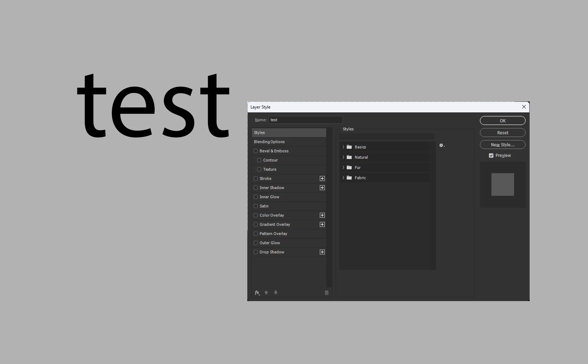Click the Natural folder icon
Screen dimensions: 588x364
(x=349, y=157)
